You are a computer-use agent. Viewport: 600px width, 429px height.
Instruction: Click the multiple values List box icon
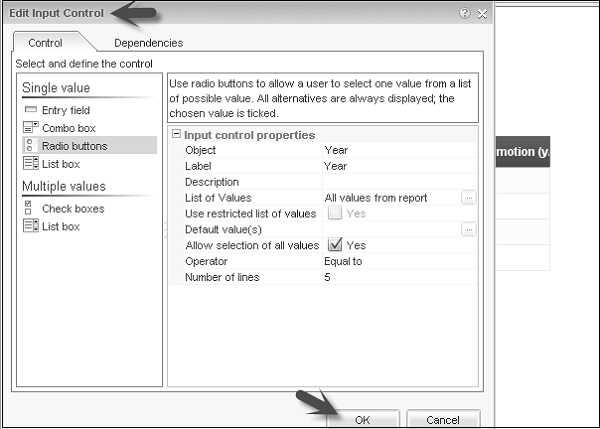pyautogui.click(x=31, y=226)
